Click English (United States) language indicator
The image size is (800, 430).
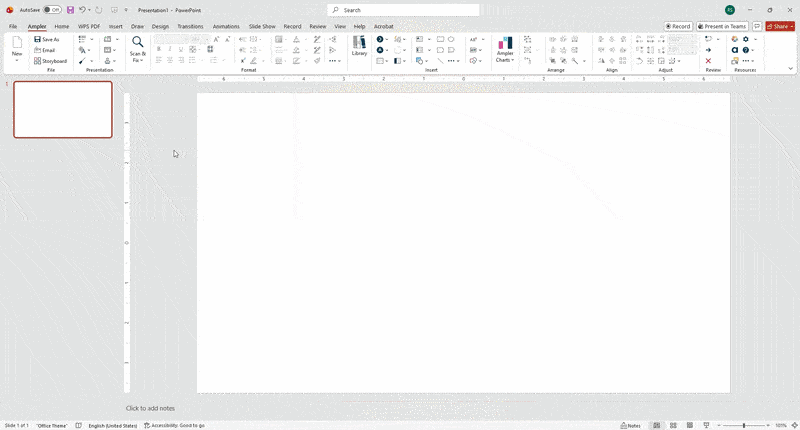click(113, 425)
